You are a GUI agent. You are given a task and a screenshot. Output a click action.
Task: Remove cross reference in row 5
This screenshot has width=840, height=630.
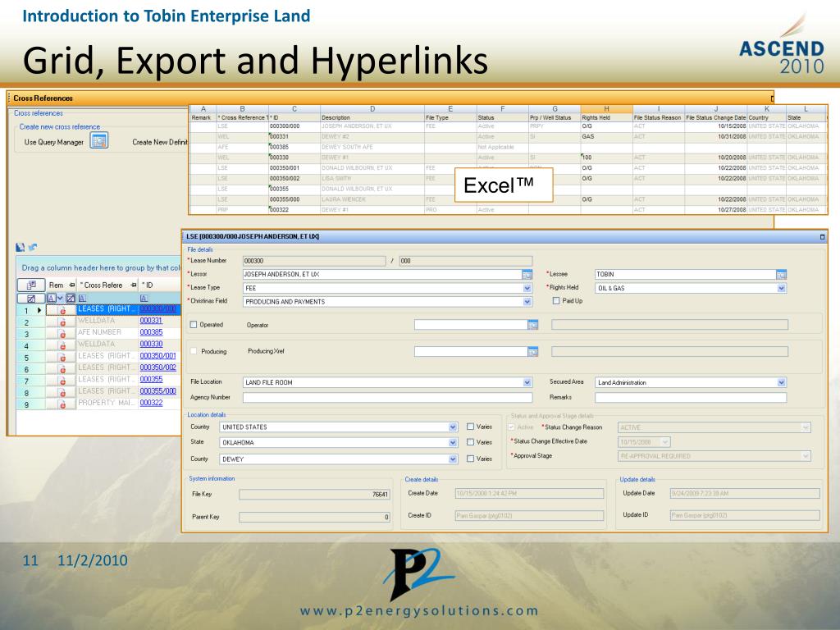coord(62,358)
